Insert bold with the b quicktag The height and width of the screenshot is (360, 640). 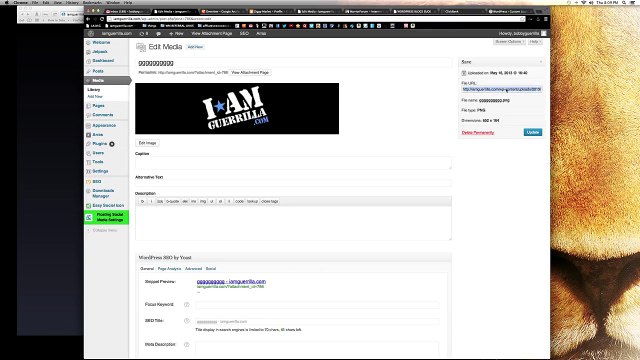[x=142, y=202]
